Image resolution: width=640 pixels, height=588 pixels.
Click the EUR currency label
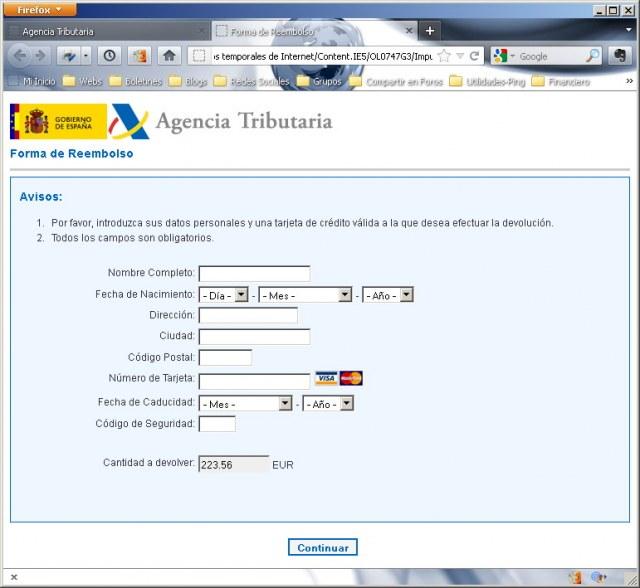[x=283, y=465]
